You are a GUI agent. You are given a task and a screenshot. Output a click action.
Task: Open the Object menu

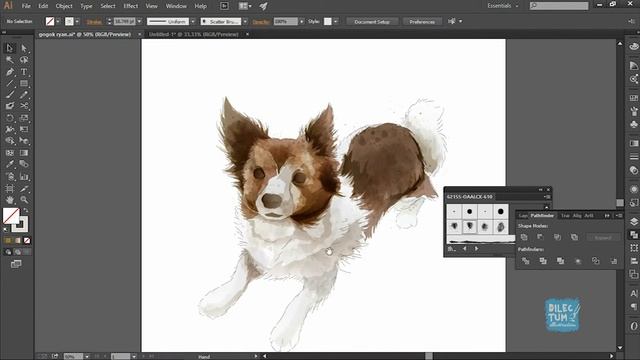coord(64,6)
